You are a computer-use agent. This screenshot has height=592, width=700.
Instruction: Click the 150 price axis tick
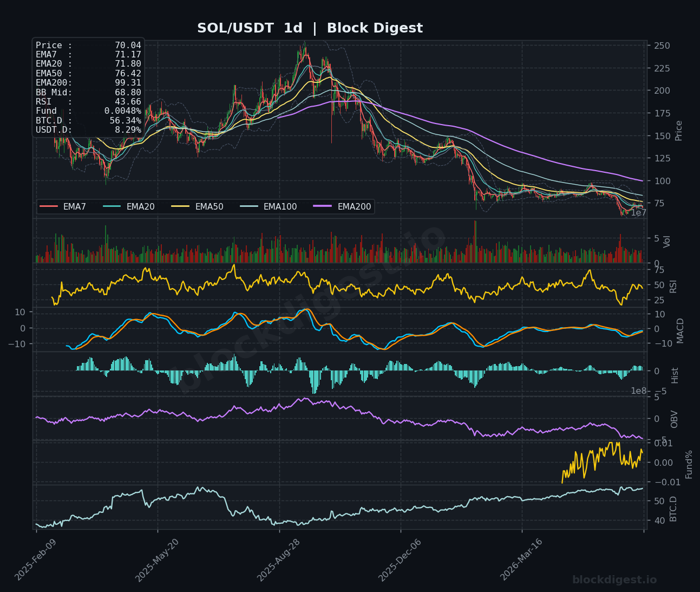click(x=662, y=136)
